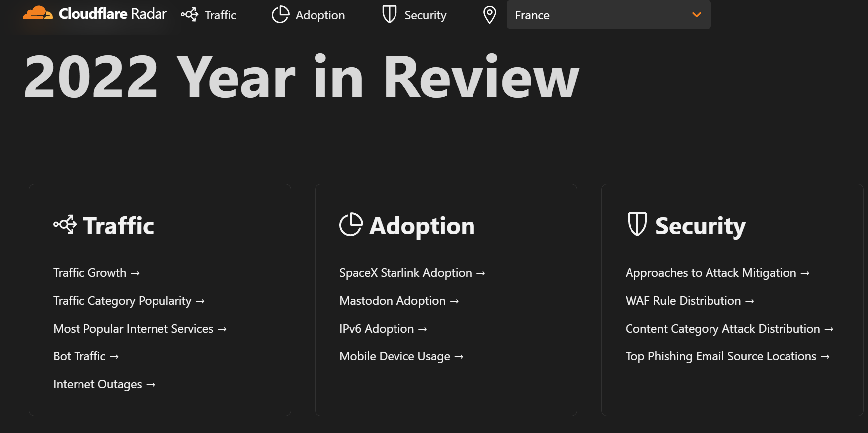This screenshot has height=433, width=868.
Task: Click the traffic nodes icon in navbar
Action: 189,15
